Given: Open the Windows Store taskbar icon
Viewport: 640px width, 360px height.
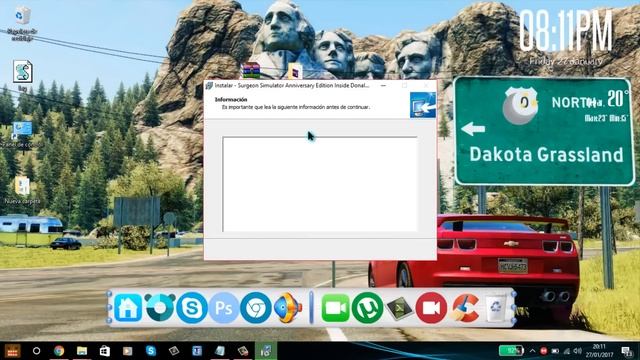Looking at the screenshot, I should tap(105, 351).
